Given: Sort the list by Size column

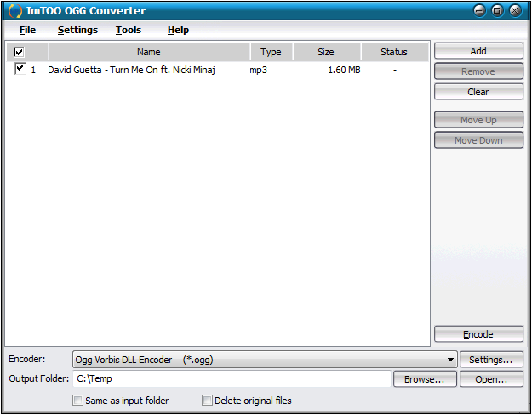Looking at the screenshot, I should (326, 52).
